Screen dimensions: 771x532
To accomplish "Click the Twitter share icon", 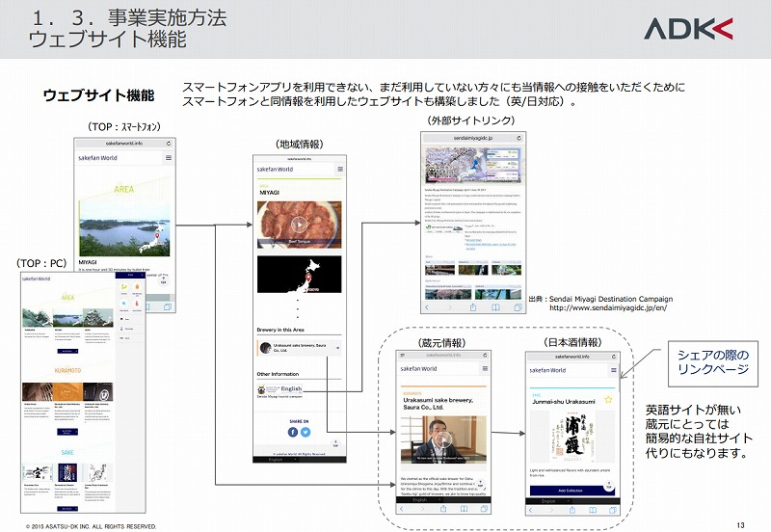I will tap(306, 432).
